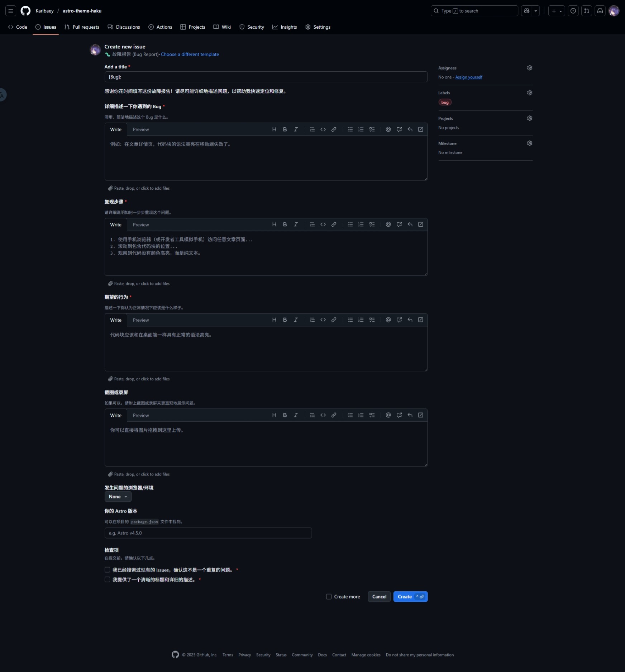625x672 pixels.
Task: Open the Pull requests tab
Action: [82, 27]
